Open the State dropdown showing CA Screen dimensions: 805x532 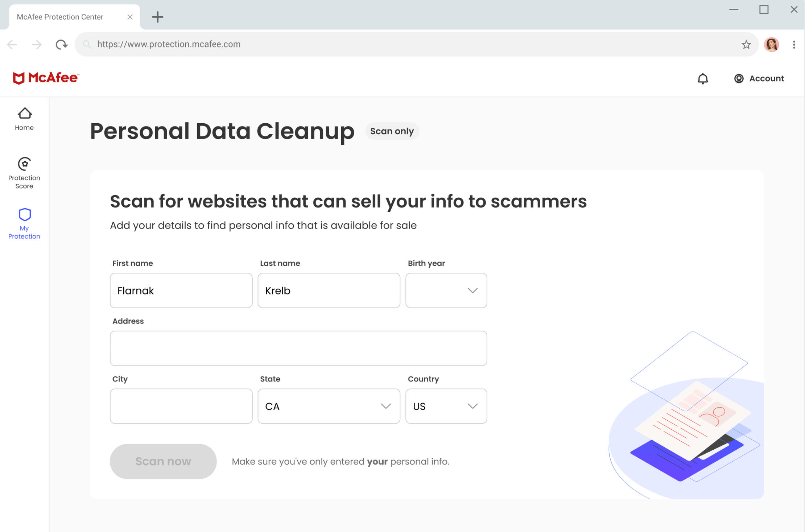[x=329, y=406]
